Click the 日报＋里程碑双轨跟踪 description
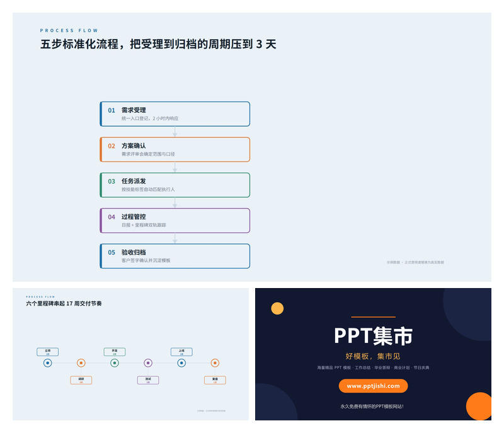Screen dimensions: 504x433 pyautogui.click(x=144, y=225)
